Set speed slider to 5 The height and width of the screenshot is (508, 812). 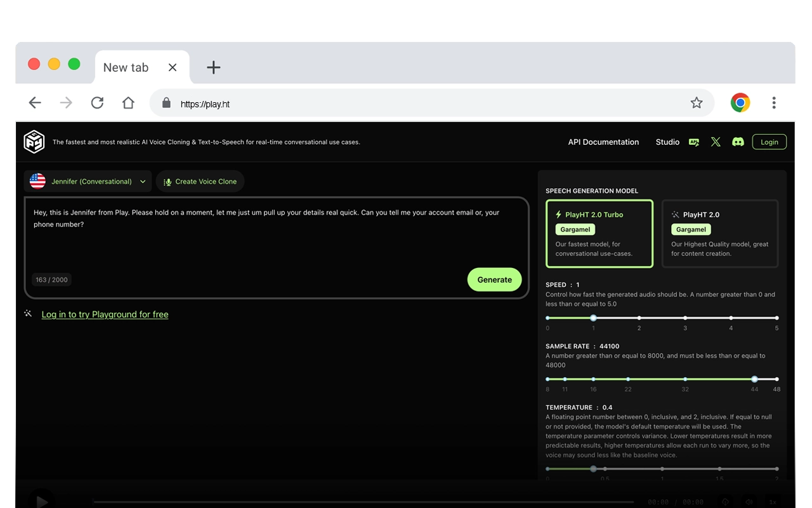[776, 317]
